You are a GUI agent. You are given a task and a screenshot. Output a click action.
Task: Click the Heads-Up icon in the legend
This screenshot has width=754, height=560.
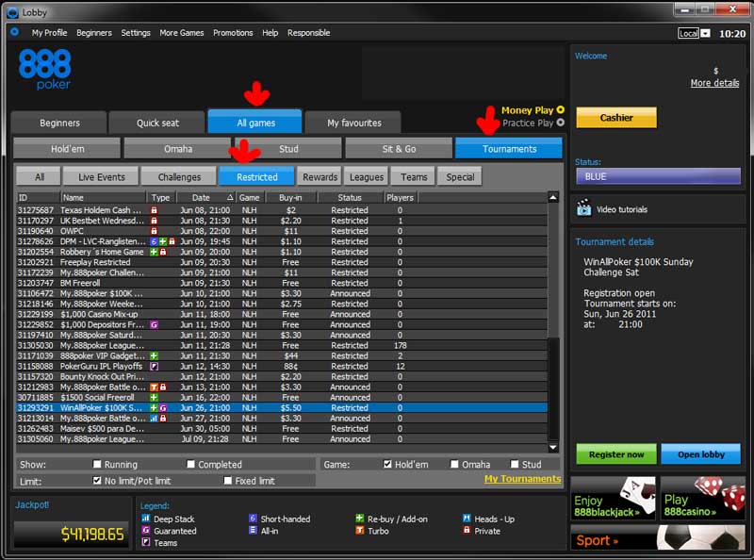467,519
